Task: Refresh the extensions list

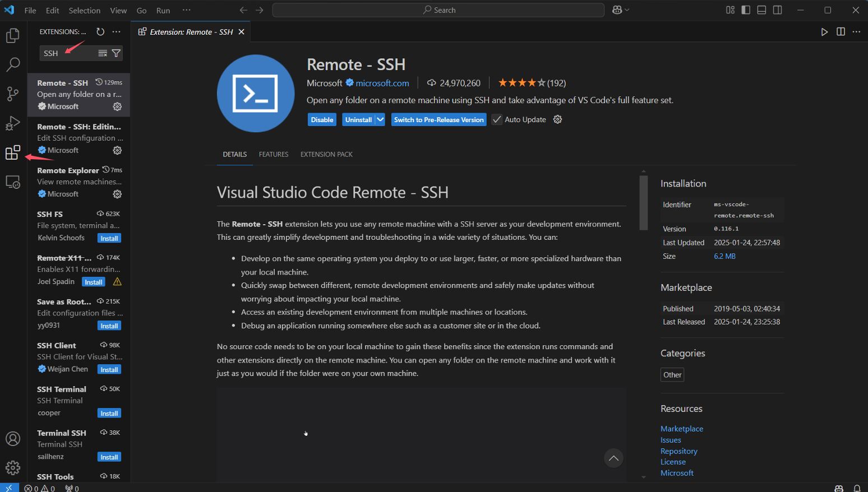Action: click(x=100, y=32)
